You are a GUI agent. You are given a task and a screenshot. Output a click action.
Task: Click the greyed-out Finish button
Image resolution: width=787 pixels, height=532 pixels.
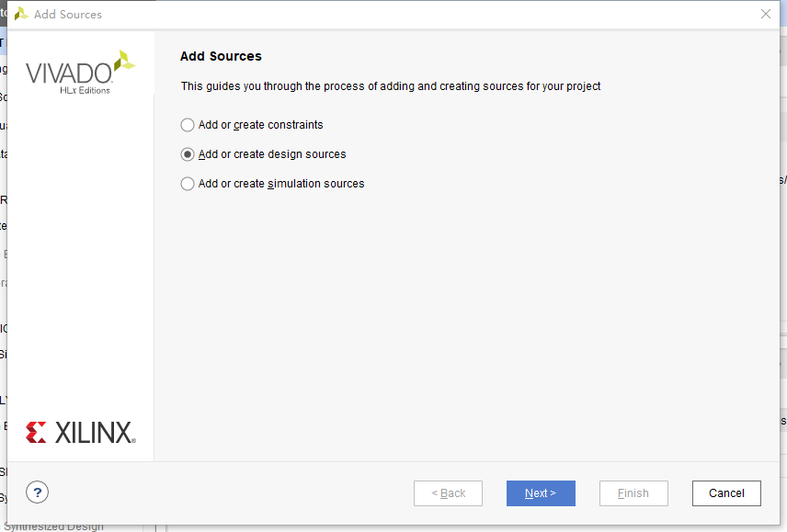(x=633, y=493)
